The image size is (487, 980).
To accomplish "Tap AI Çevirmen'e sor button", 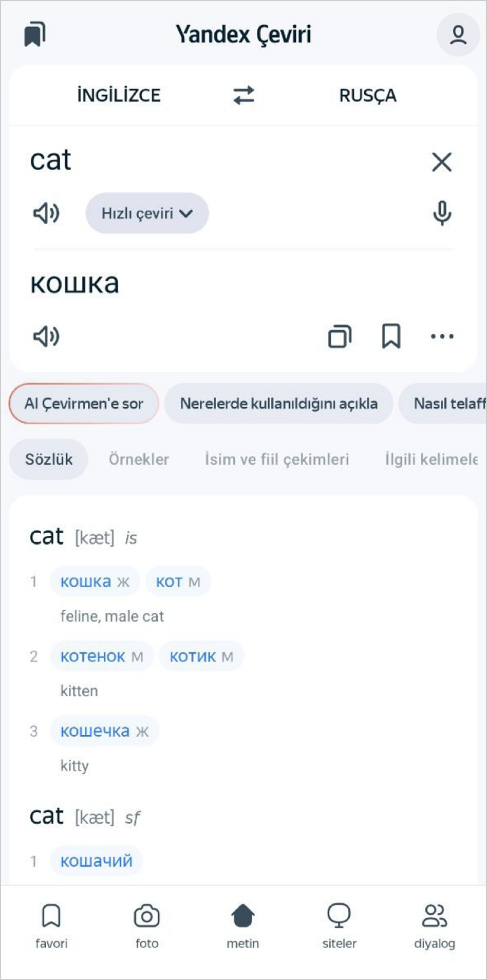I will pos(84,404).
